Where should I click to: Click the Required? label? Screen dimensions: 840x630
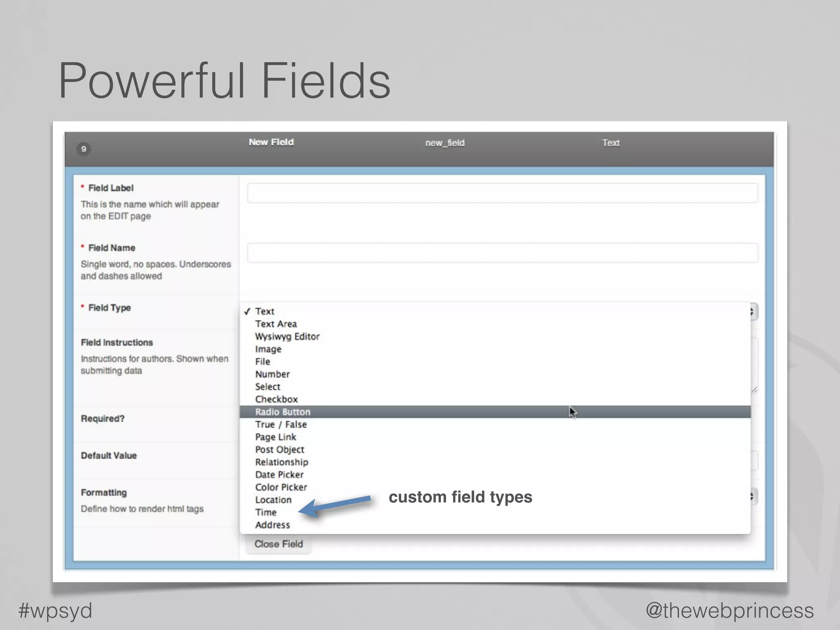pos(103,419)
